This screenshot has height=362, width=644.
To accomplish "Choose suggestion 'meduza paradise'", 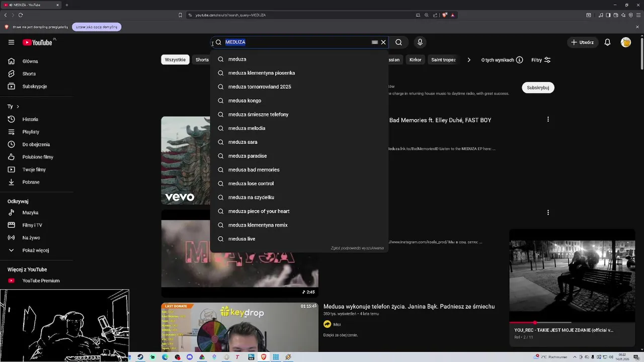I will point(299,156).
